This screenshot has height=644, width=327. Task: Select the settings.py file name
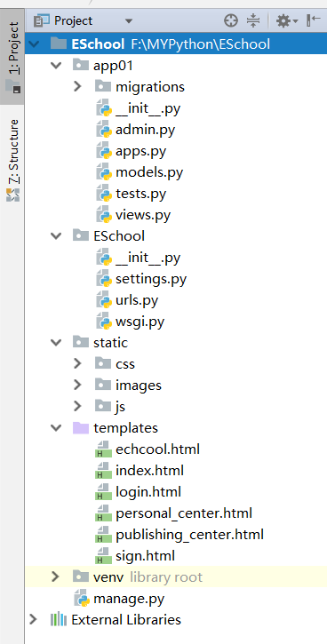151,279
